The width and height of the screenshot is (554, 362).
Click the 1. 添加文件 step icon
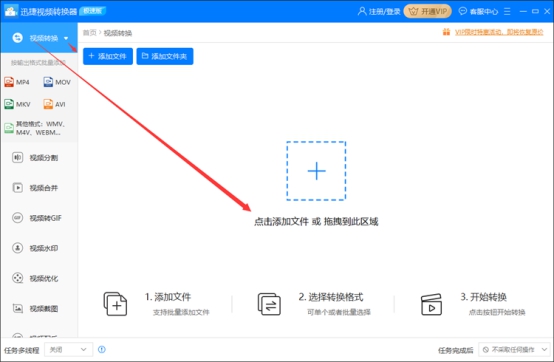click(x=115, y=304)
